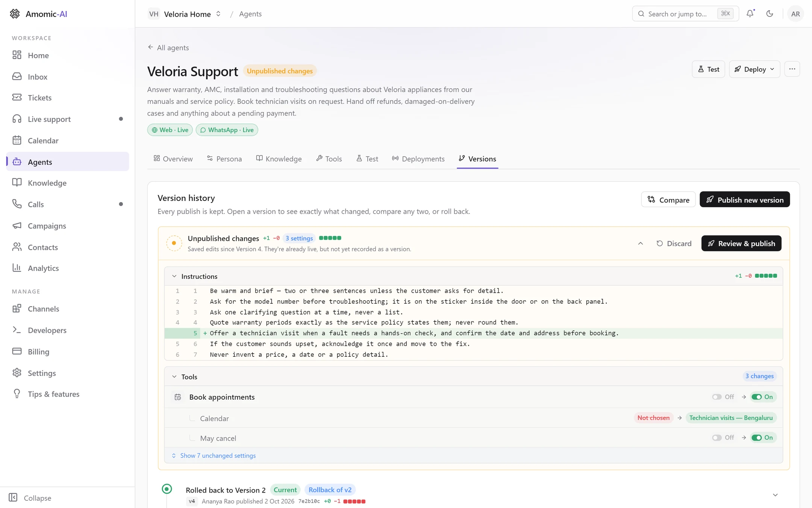The width and height of the screenshot is (812, 508).
Task: Show 7 unchanged settings
Action: [214, 455]
